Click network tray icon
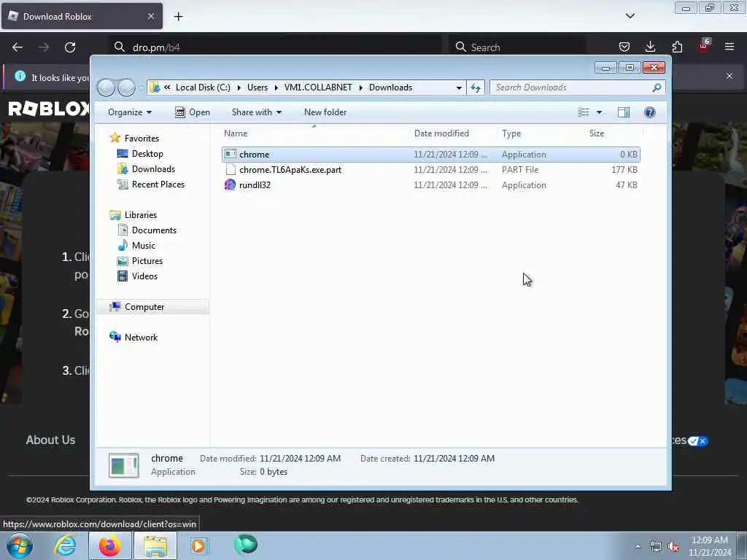747x560 pixels. click(x=656, y=547)
